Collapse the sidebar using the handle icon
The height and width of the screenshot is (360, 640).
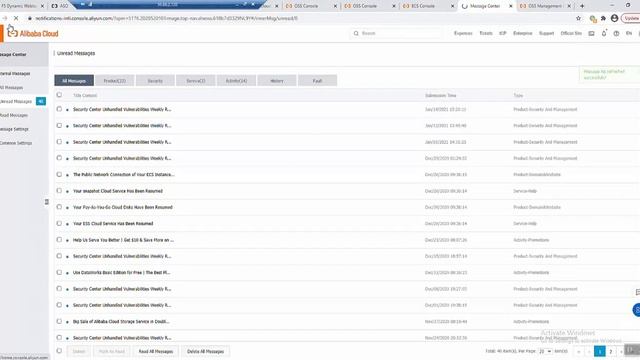(47, 202)
